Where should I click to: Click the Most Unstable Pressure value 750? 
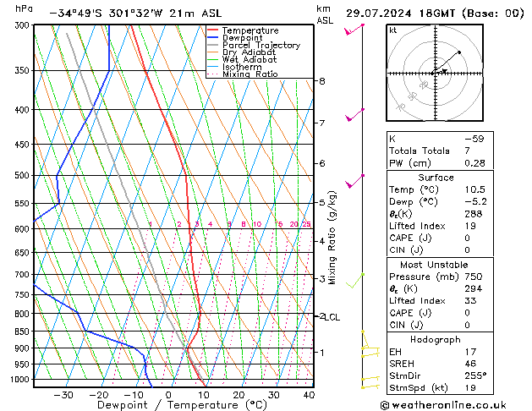474,277
